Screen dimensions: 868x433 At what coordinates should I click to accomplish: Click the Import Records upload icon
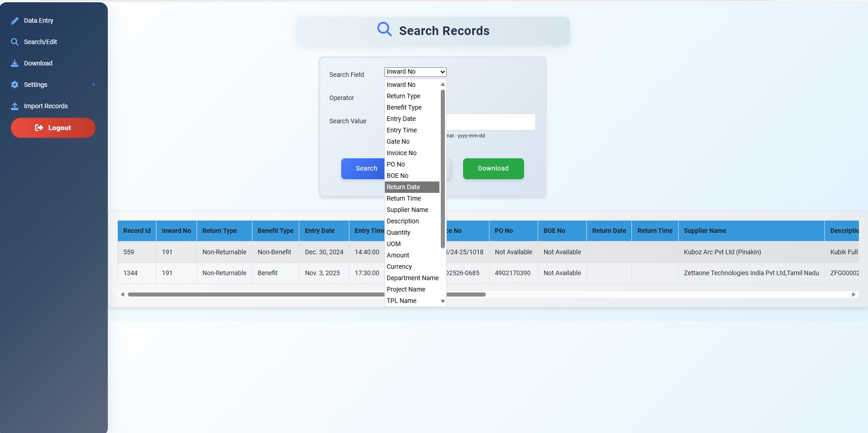15,106
